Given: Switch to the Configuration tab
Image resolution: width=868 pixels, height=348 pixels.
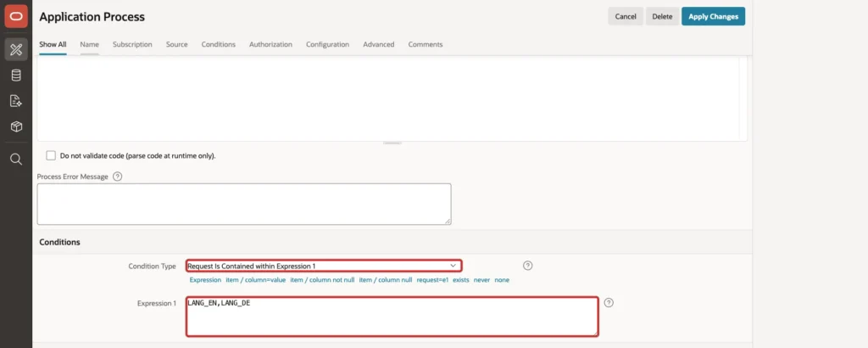Looking at the screenshot, I should click(328, 44).
